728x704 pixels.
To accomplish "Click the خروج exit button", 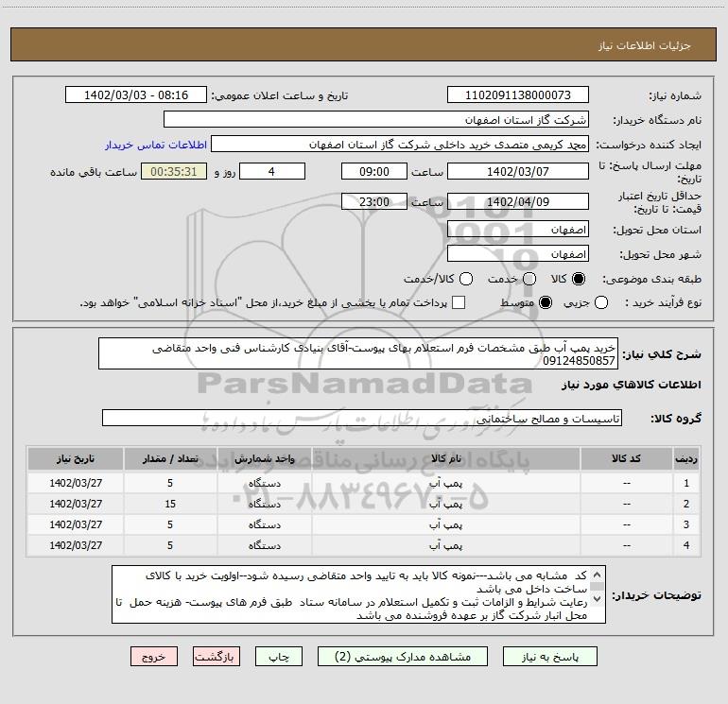I will tap(154, 657).
